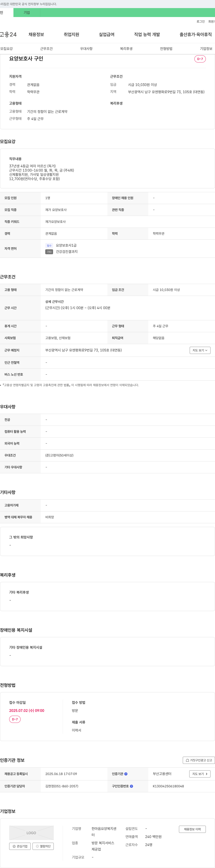Jump to 모집요강 section tab

click(6, 49)
